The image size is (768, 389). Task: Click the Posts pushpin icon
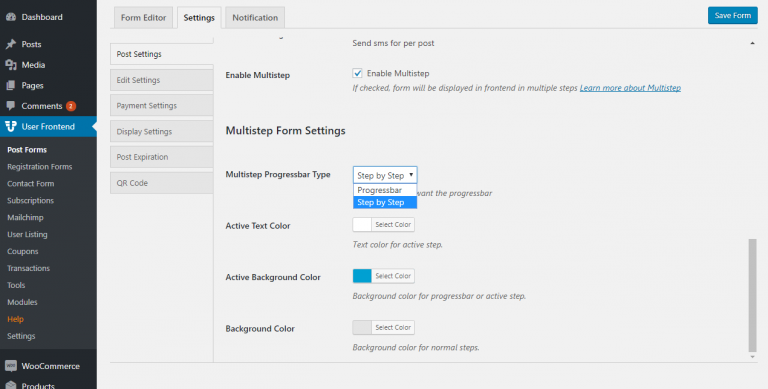point(11,44)
